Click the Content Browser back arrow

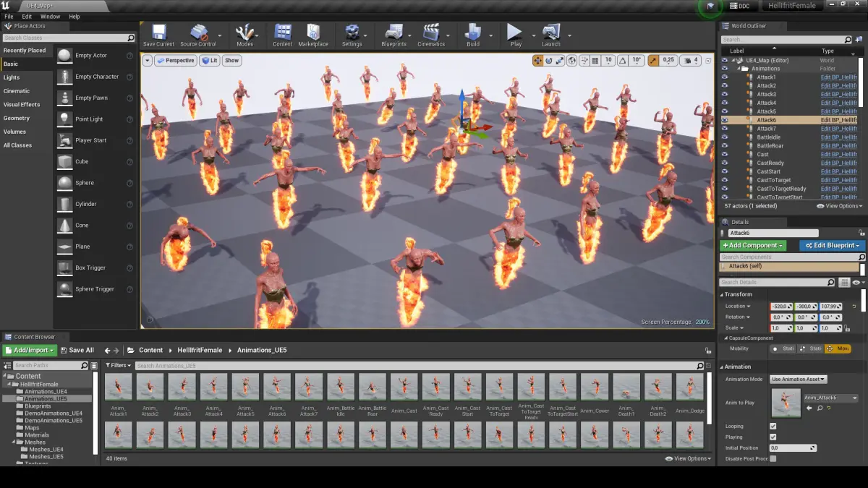(x=107, y=350)
